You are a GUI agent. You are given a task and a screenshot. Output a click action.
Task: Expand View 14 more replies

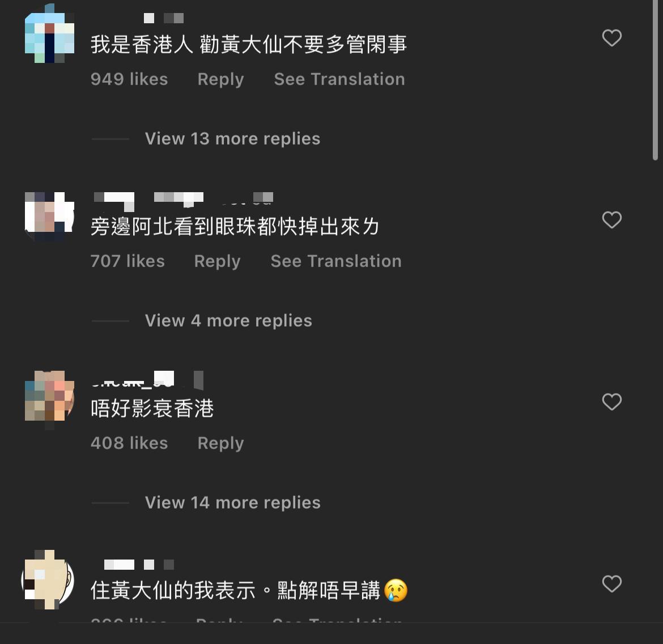[x=232, y=503]
